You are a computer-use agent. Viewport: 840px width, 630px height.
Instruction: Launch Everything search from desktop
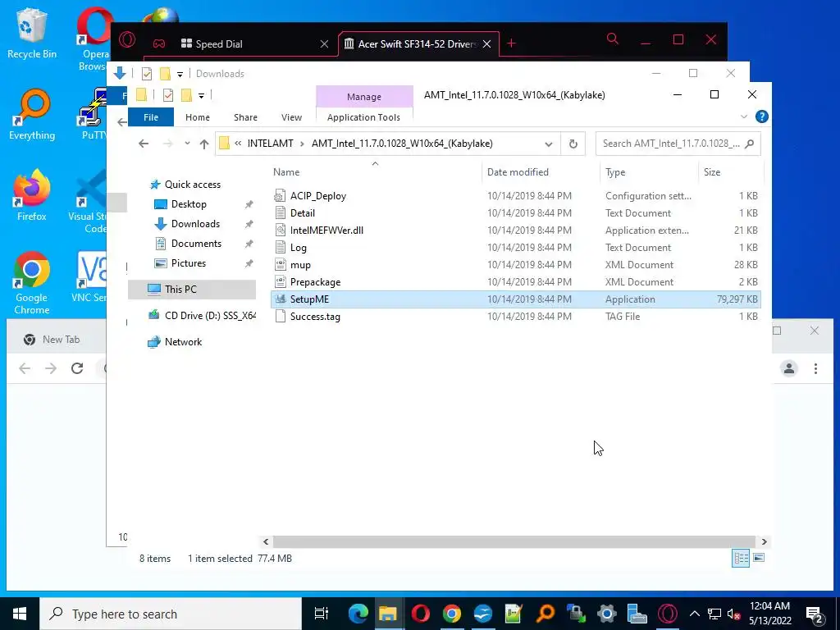(32, 115)
